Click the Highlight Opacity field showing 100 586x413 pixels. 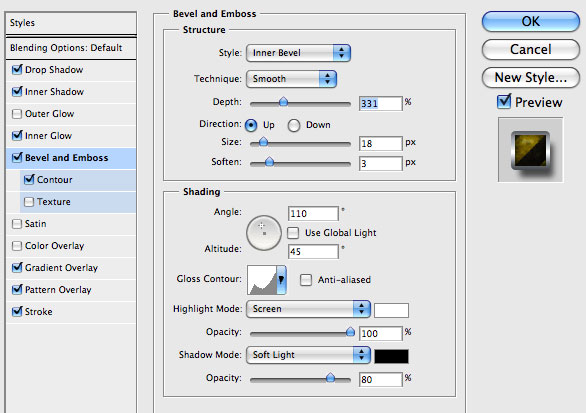pos(380,333)
